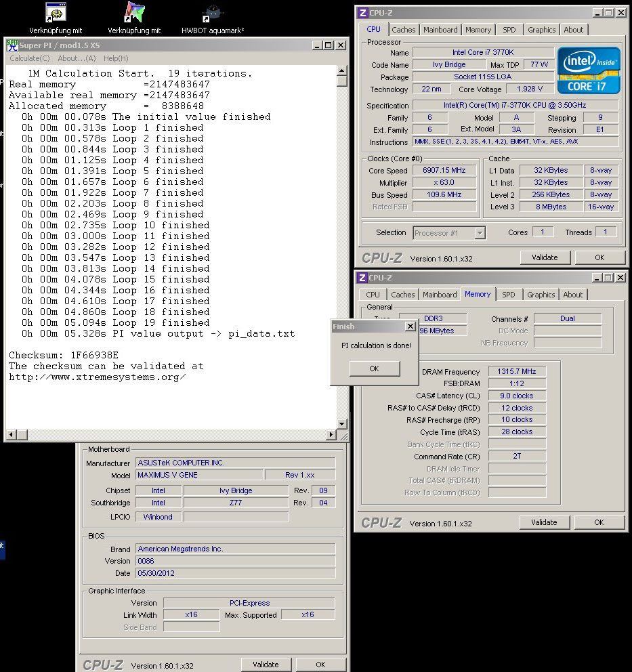Click the Super PI horizontal scrollbar thumb
632x672 pixels.
(x=22, y=435)
